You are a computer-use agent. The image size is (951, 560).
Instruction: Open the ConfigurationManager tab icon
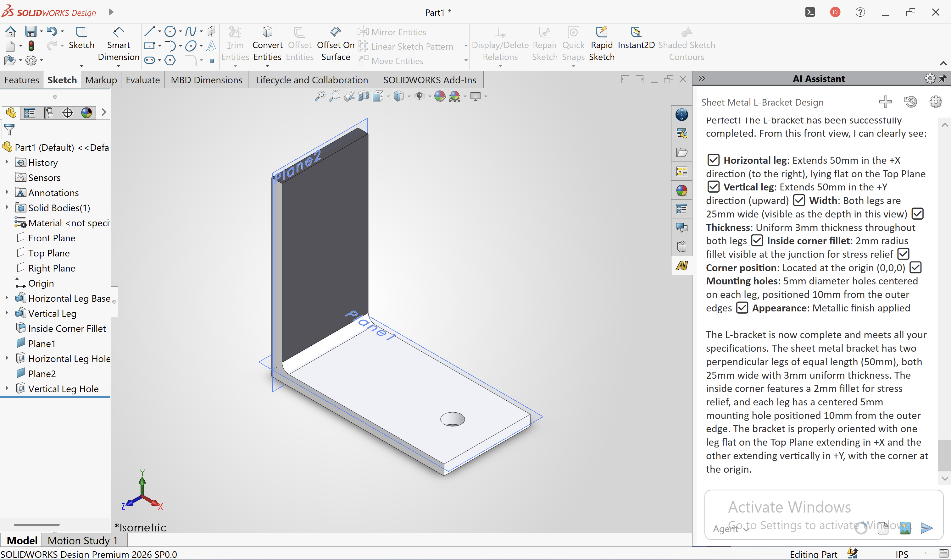click(x=49, y=113)
